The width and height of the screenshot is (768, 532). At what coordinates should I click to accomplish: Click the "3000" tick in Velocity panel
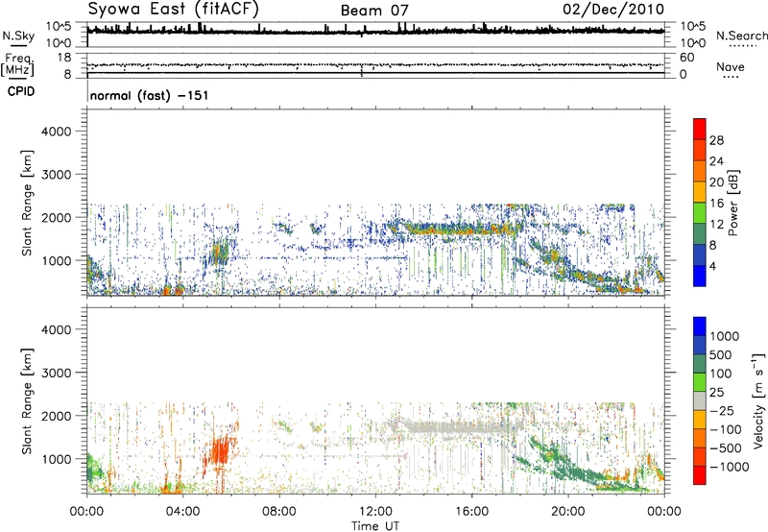[x=57, y=373]
